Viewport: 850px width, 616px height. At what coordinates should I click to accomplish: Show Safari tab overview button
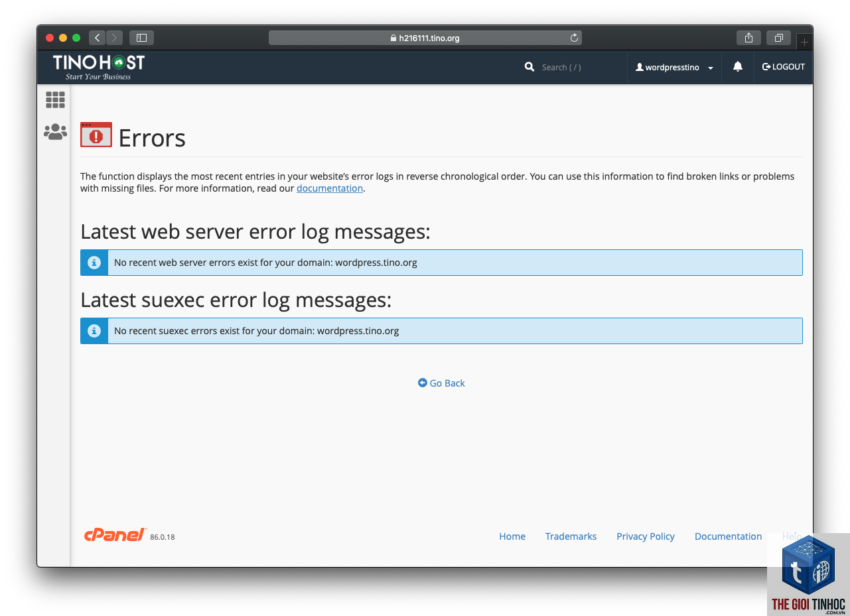(x=779, y=38)
